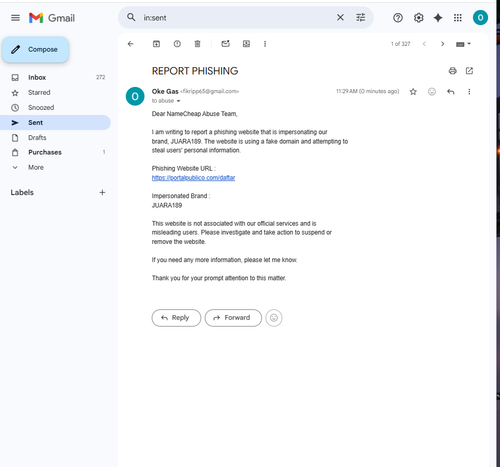500x467 pixels.
Task: Click the Reply button below the message
Action: tap(176, 318)
